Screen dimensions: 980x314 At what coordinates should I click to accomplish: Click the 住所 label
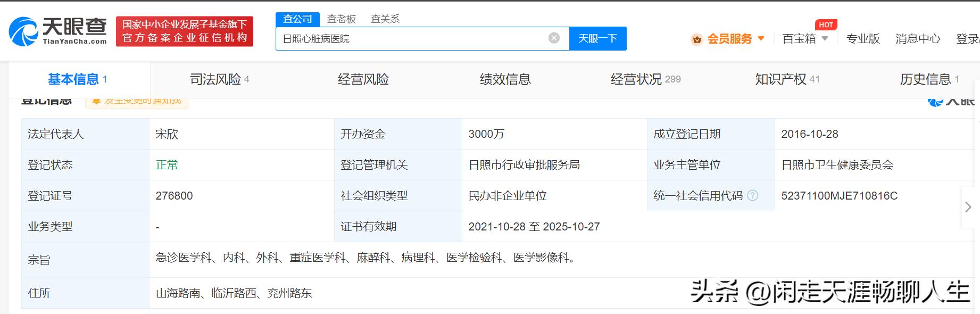(x=39, y=293)
